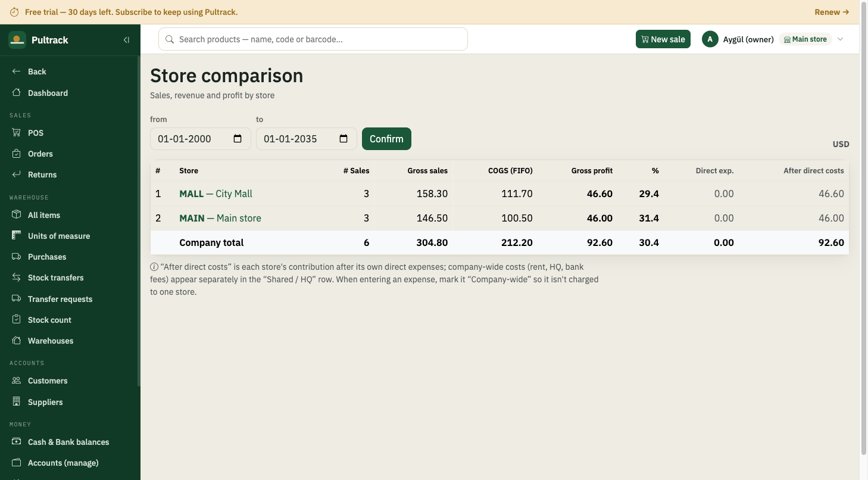Screen dimensions: 868x480
Task: Click the Aygül (owner) user name
Action: tap(748, 39)
